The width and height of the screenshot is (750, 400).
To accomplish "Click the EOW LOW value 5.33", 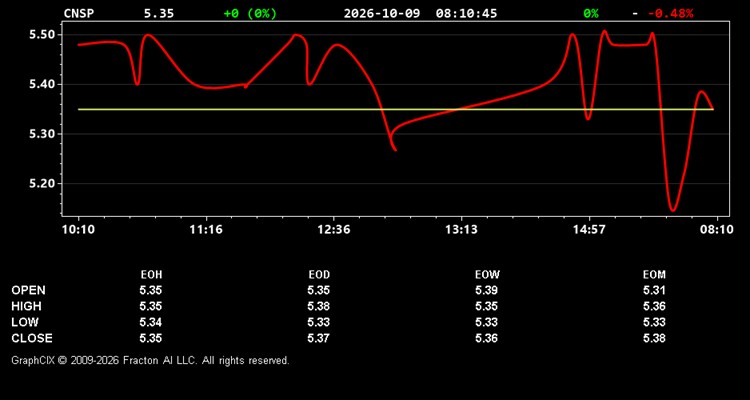I will [x=486, y=322].
